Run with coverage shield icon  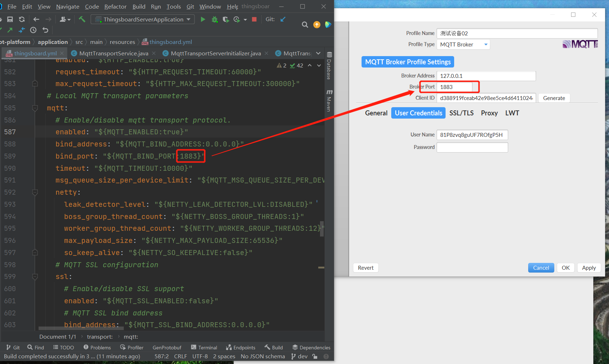point(226,19)
